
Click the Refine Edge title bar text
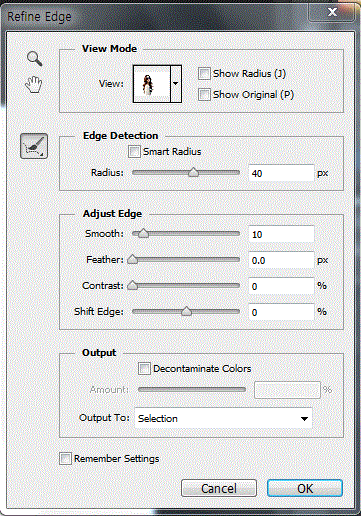point(39,17)
